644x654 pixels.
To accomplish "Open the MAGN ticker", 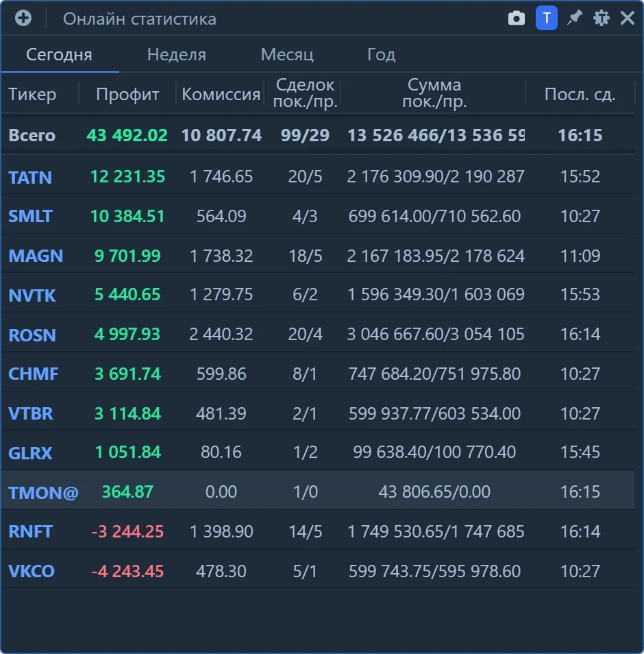I will point(36,256).
